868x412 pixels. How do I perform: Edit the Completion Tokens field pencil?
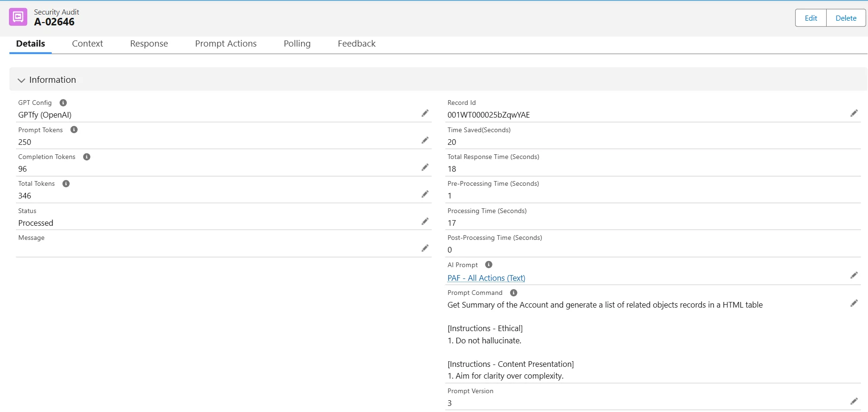coord(425,167)
